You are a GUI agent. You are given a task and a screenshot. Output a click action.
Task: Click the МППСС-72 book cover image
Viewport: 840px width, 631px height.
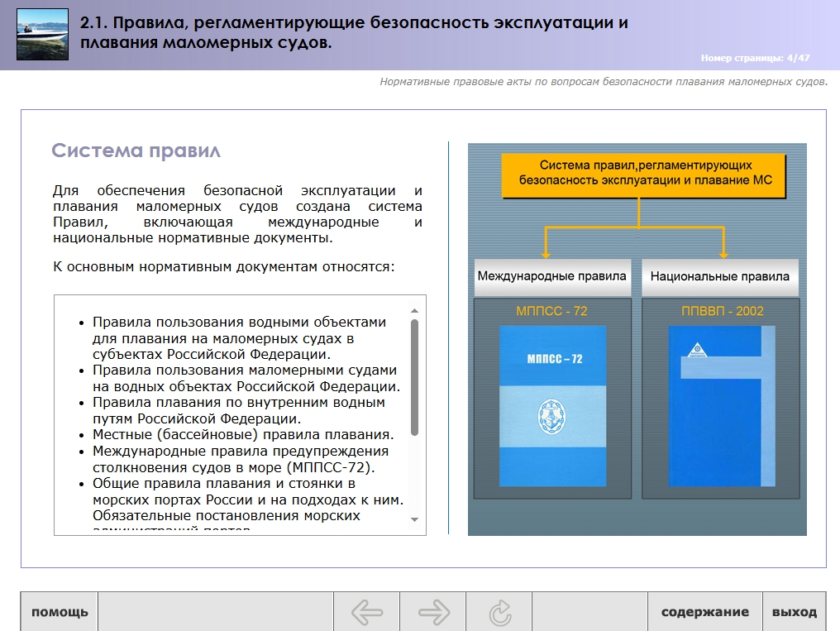[553, 406]
